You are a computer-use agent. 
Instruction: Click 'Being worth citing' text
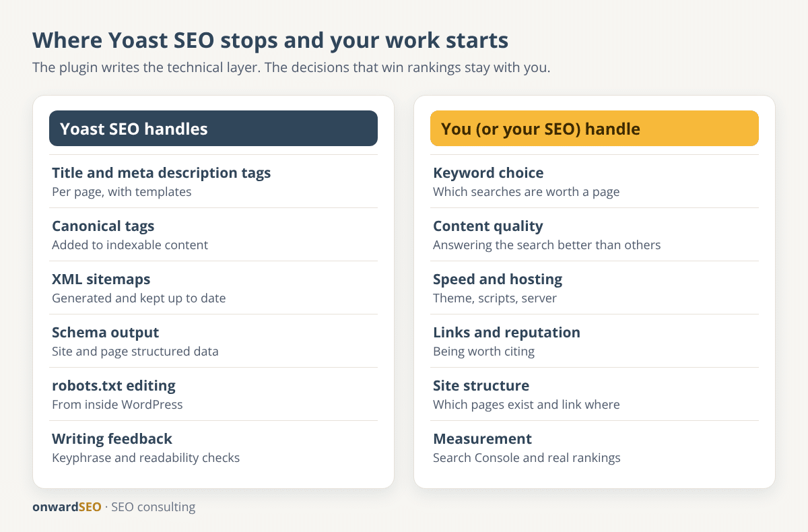click(x=485, y=352)
